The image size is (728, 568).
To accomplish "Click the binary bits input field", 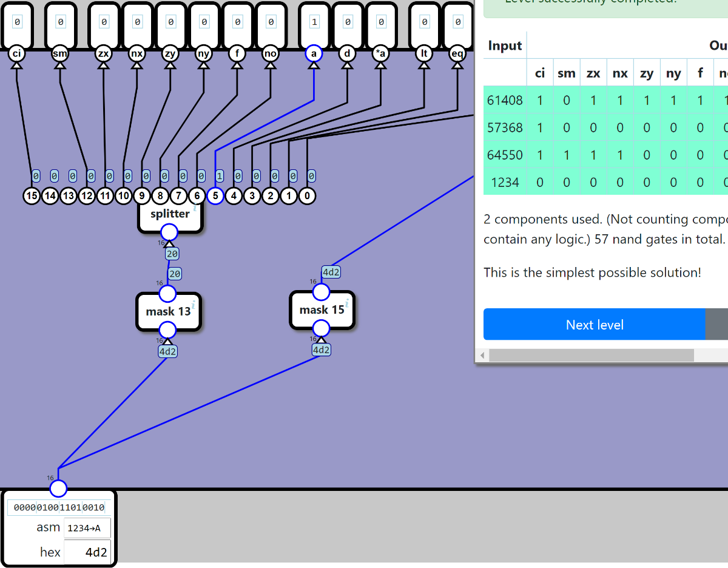I will (59, 507).
